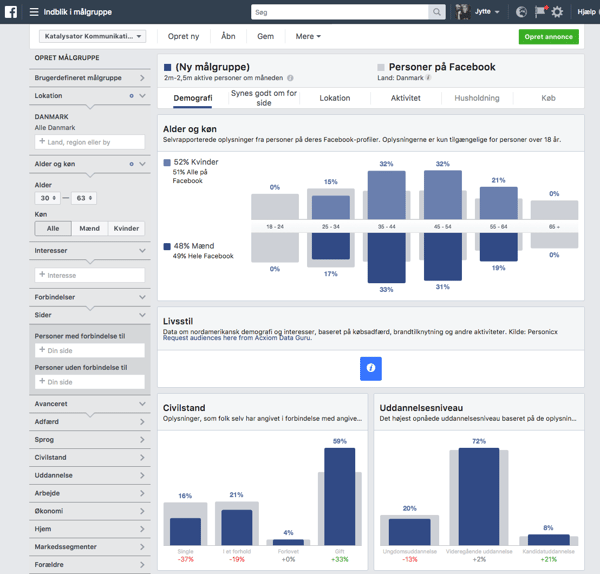Open the hamburger menu next to Indblik i målgruppe
The image size is (600, 574).
click(34, 12)
